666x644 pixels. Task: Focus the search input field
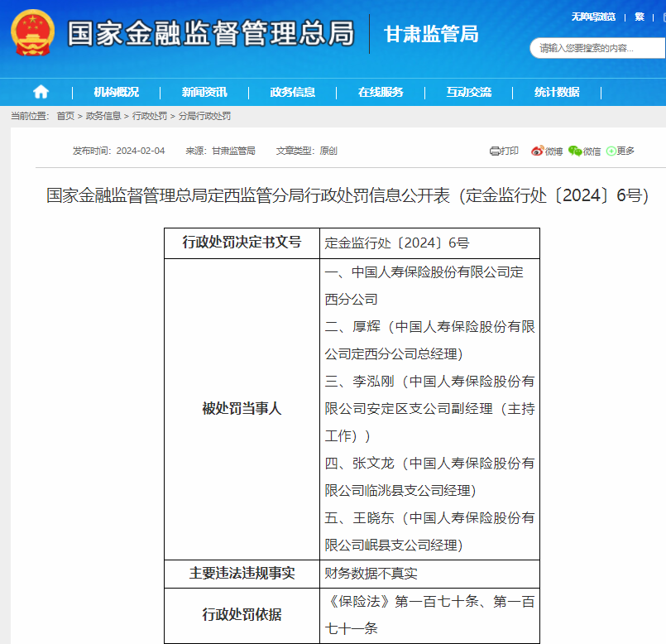(x=597, y=48)
